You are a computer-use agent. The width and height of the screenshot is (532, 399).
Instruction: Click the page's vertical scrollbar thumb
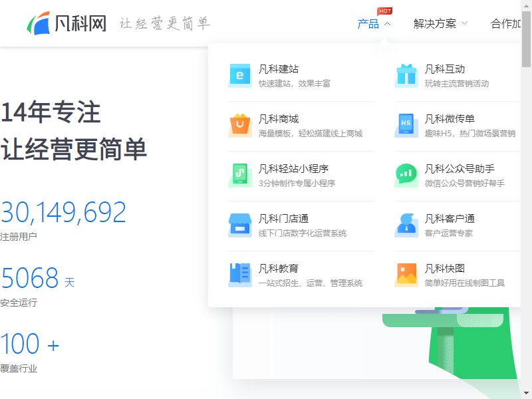point(526,39)
